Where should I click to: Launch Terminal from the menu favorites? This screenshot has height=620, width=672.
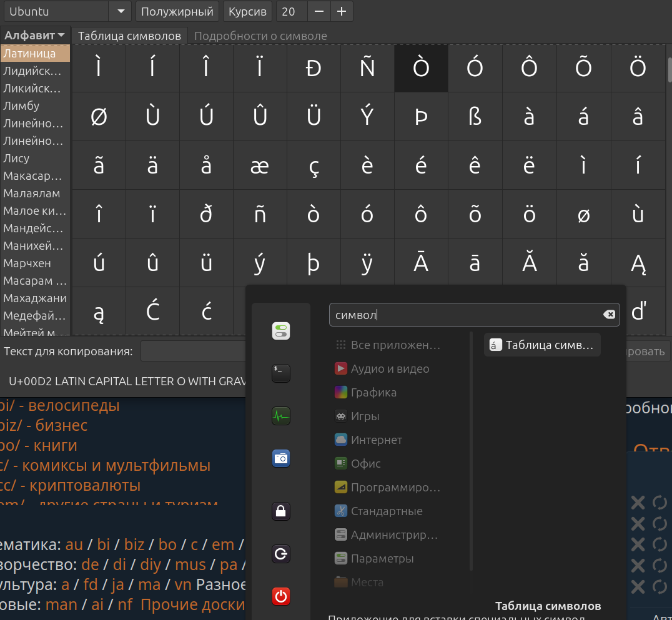tap(280, 373)
